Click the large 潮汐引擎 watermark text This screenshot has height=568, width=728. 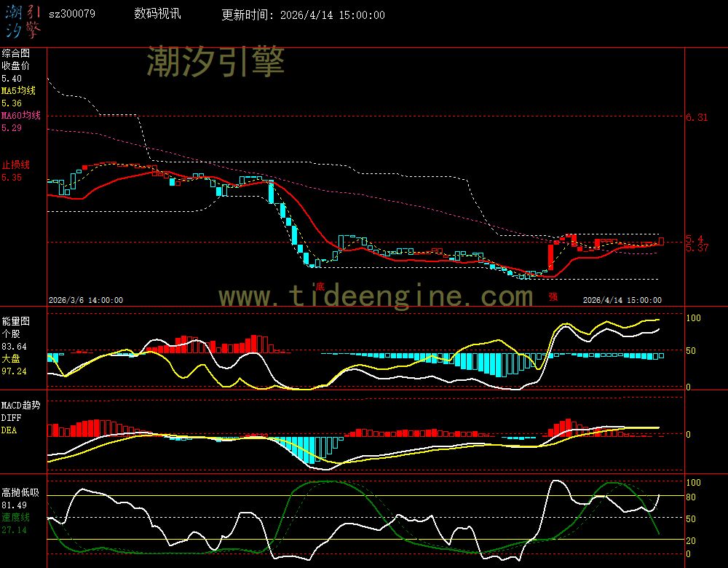point(215,61)
